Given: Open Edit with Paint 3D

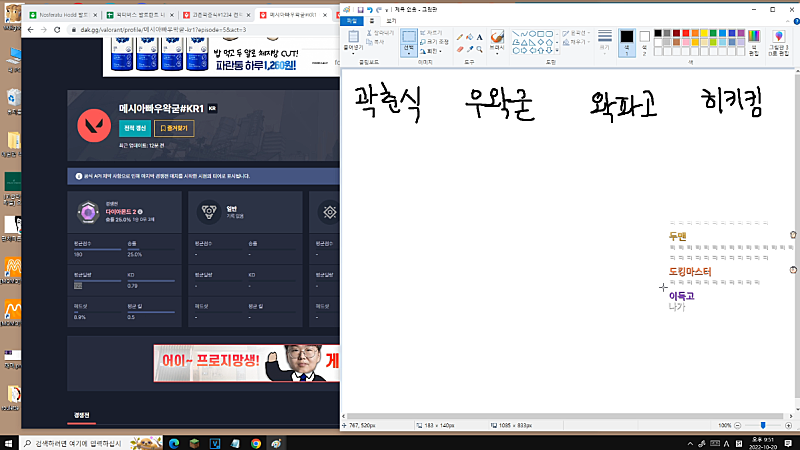Looking at the screenshot, I should pyautogui.click(x=779, y=42).
